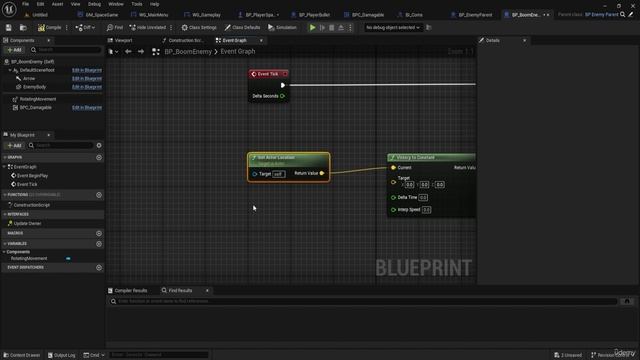Select ConstructionScript function
640x360 pixels.
[x=31, y=205]
